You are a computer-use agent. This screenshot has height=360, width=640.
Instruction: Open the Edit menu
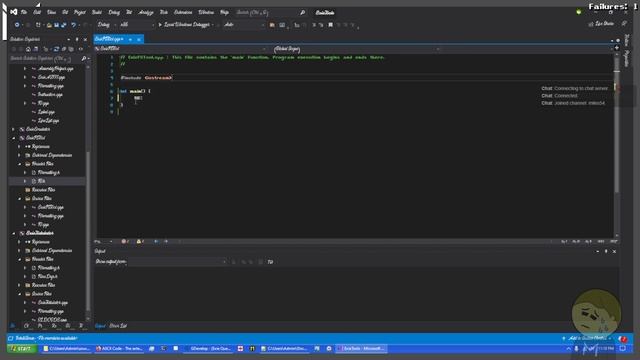(x=37, y=13)
